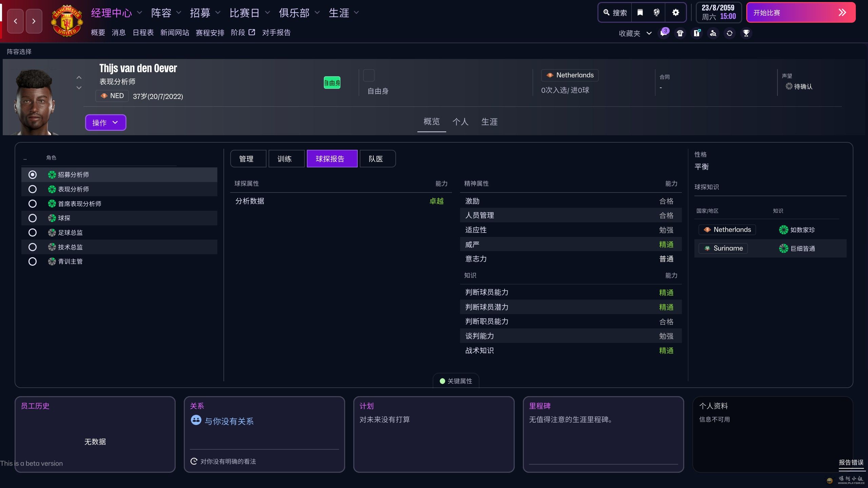Click the 开始比赛 start match button
Image resolution: width=868 pixels, height=488 pixels.
(801, 13)
